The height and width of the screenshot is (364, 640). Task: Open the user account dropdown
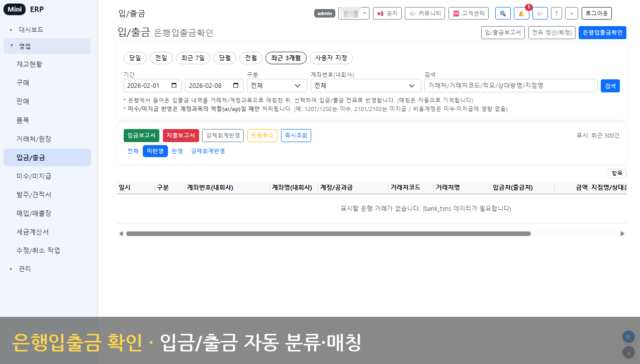pyautogui.click(x=354, y=14)
